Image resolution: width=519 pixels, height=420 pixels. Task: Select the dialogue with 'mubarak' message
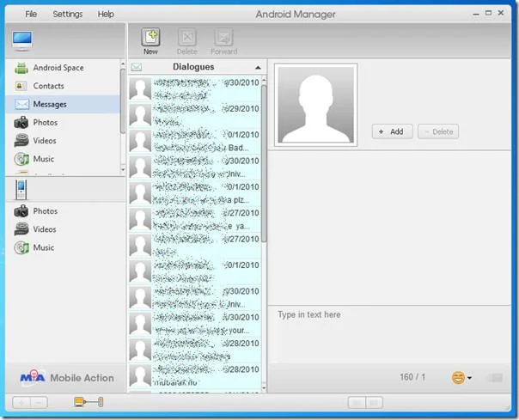point(194,376)
